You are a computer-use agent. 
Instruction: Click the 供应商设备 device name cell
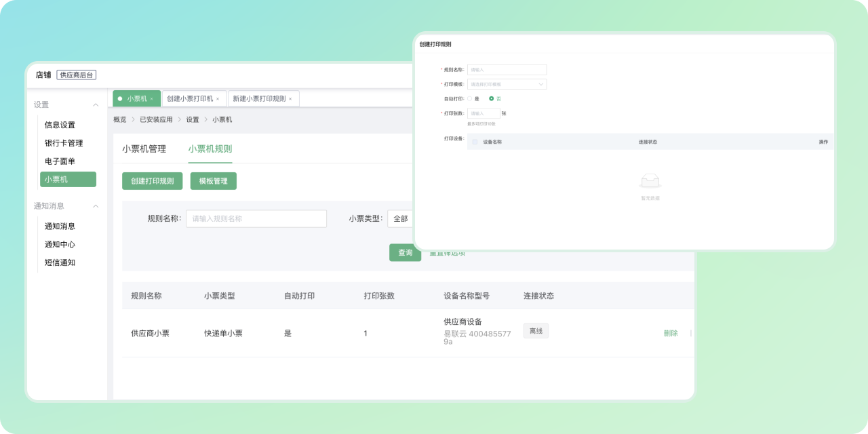click(x=462, y=321)
